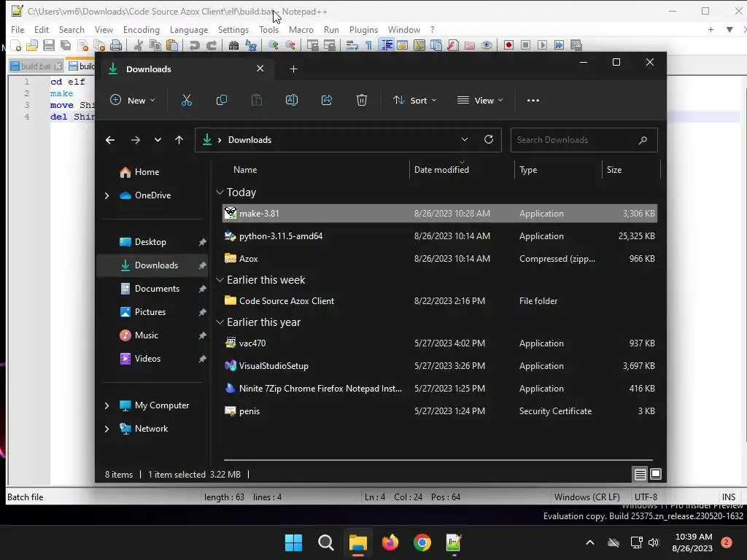Click Notepad++ Print toolbar icon
This screenshot has width=747, height=560.
(x=116, y=45)
